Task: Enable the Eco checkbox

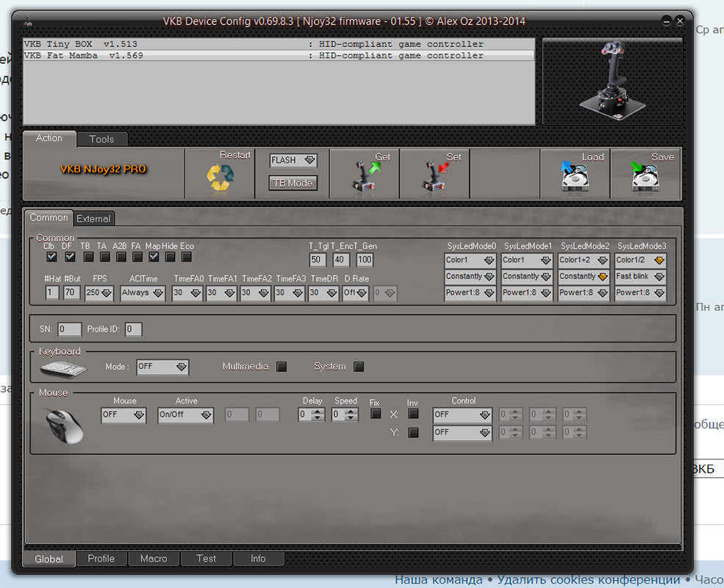Action: coord(187,257)
